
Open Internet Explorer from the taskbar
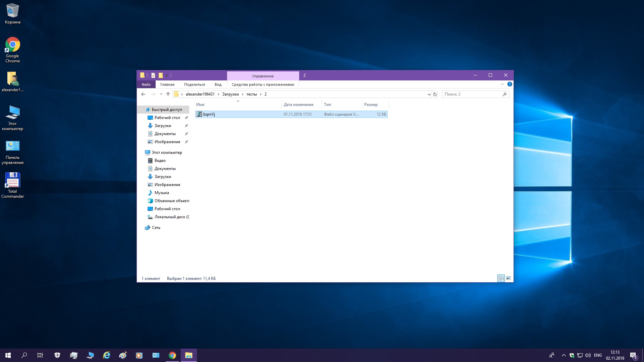pyautogui.click(x=107, y=355)
